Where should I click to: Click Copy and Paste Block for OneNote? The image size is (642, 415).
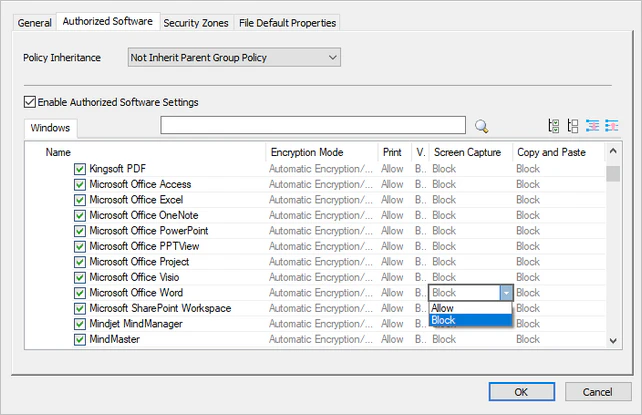[528, 216]
